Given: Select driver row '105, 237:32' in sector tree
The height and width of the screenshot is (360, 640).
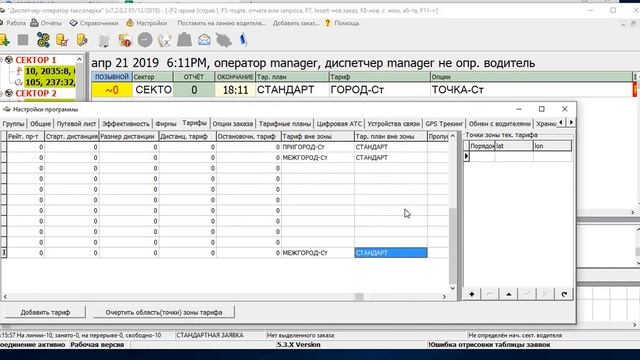Looking at the screenshot, I should [49, 82].
